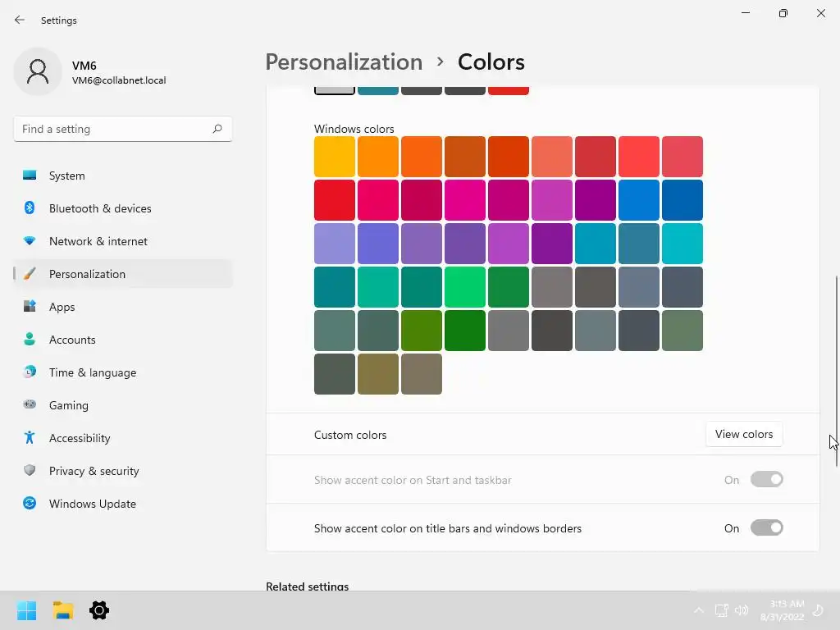The image size is (840, 630).
Task: Open Apps settings
Action: pyautogui.click(x=123, y=307)
